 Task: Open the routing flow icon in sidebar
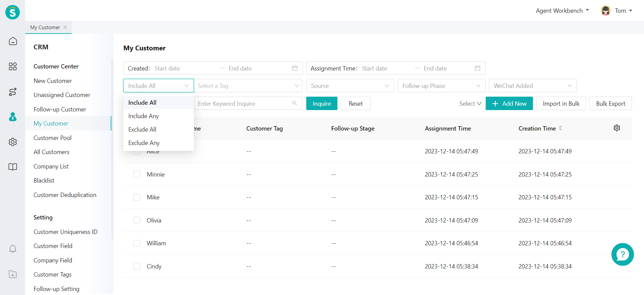click(x=13, y=92)
